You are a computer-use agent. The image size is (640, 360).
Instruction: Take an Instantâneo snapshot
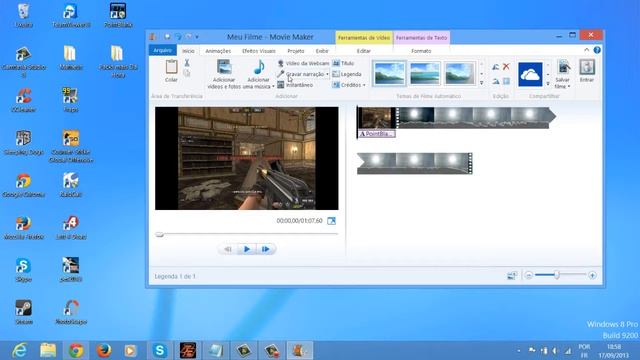(295, 85)
